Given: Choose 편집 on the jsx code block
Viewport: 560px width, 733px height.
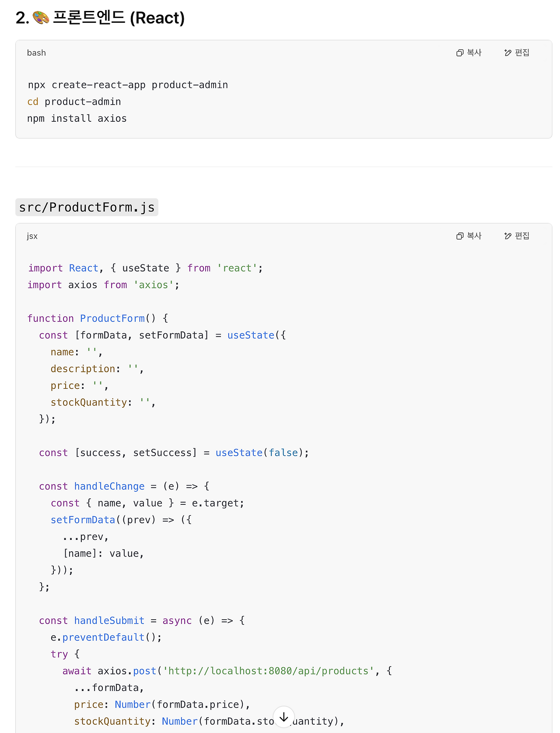Looking at the screenshot, I should pos(522,236).
